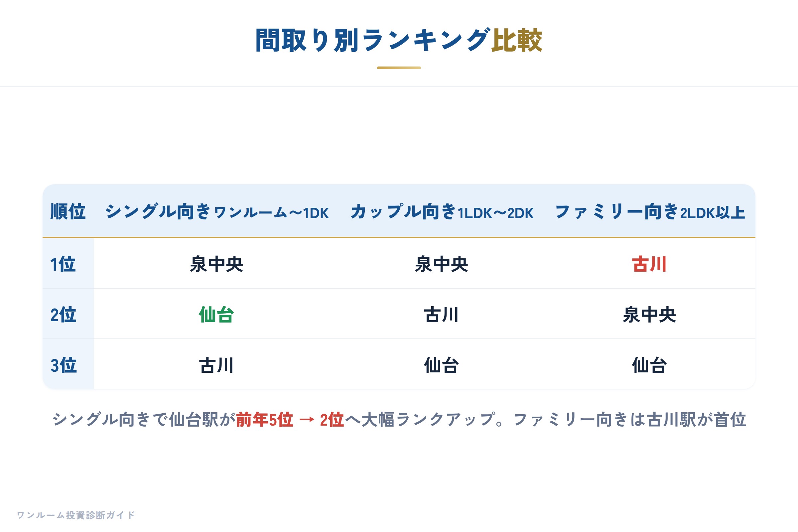
Task: Click the green 仙台 in the single column
Action: point(216,315)
